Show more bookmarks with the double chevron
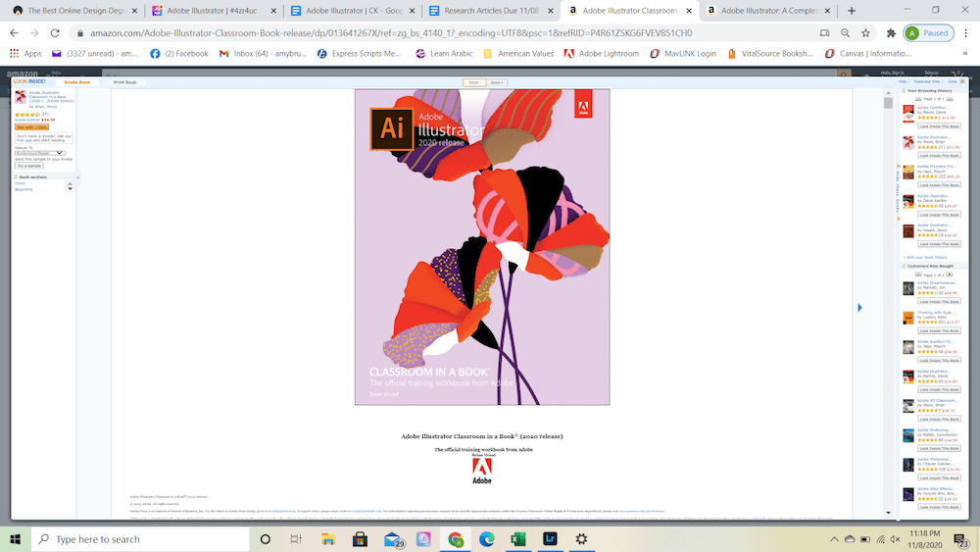 coord(965,54)
